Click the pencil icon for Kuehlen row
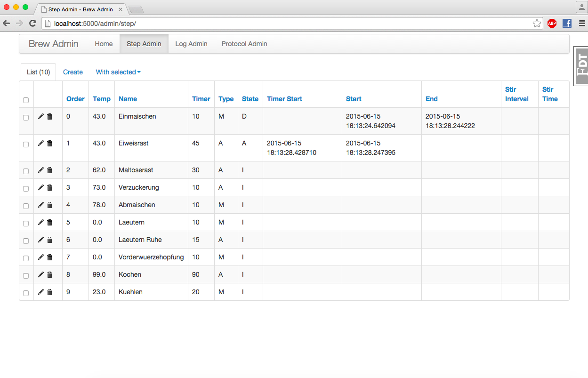Screen dimensions: 588x378 pyautogui.click(x=41, y=292)
